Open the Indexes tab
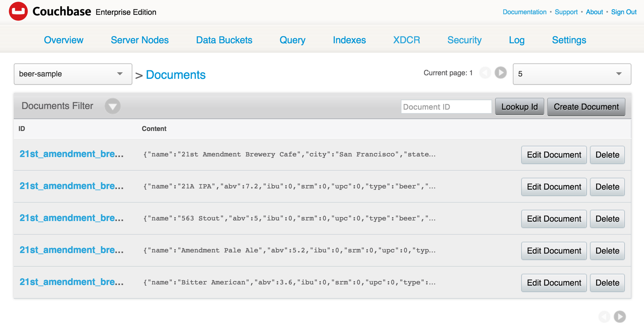 349,40
